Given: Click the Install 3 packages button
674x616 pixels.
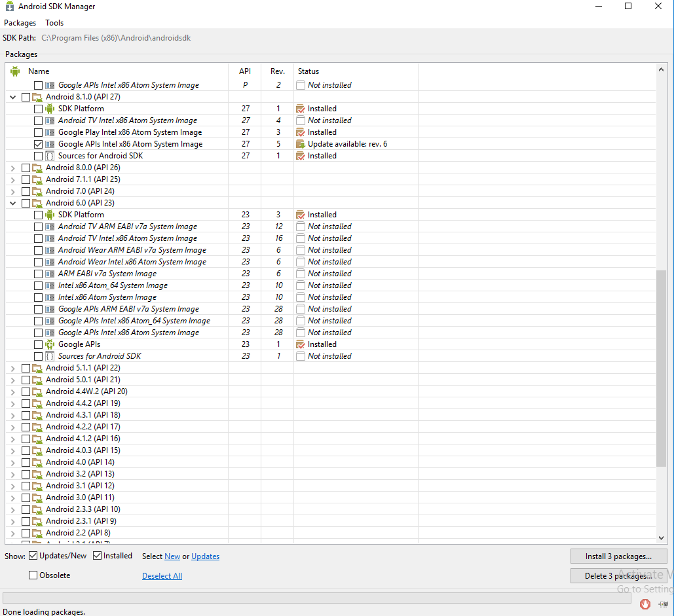Looking at the screenshot, I should 618,556.
